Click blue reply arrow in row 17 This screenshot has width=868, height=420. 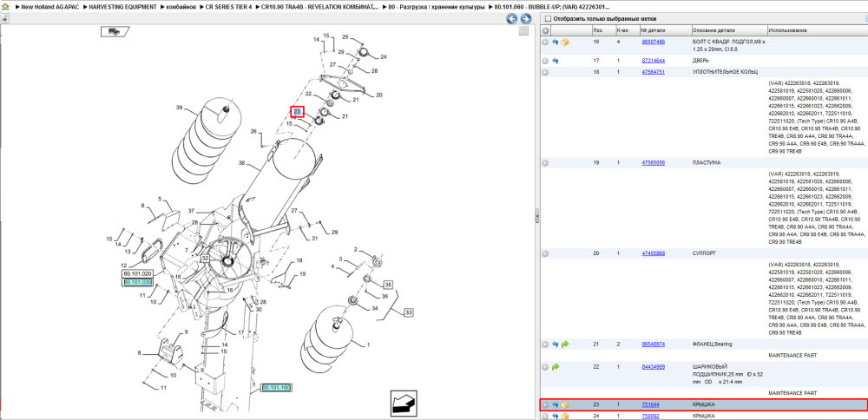click(556, 61)
